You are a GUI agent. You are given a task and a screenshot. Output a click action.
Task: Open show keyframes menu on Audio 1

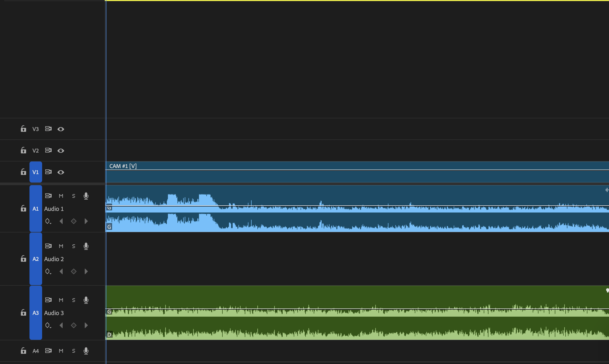(x=48, y=221)
